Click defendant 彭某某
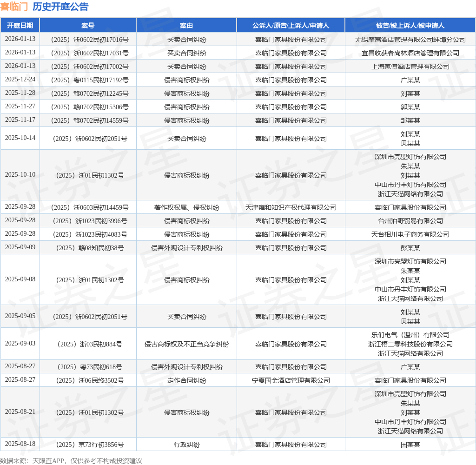 [x=410, y=248]
